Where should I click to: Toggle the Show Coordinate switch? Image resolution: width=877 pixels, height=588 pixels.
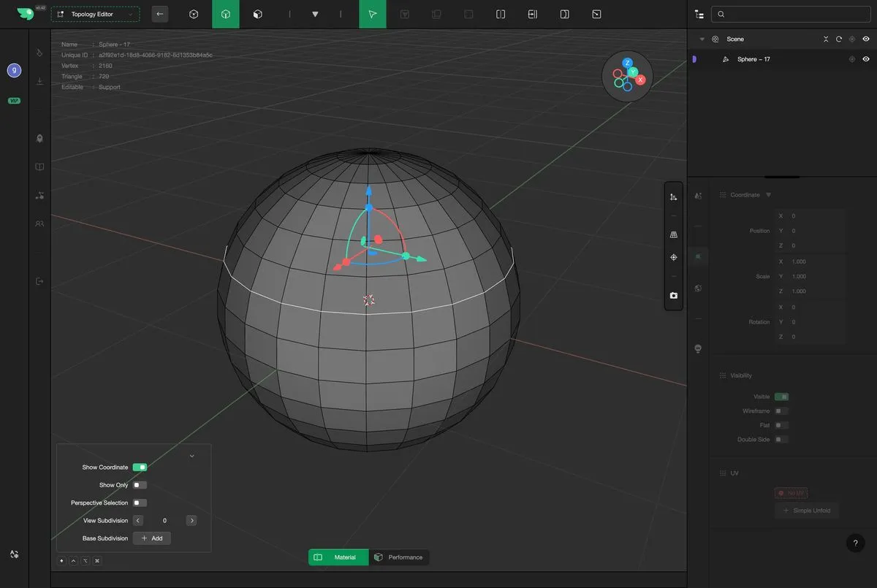tap(140, 467)
